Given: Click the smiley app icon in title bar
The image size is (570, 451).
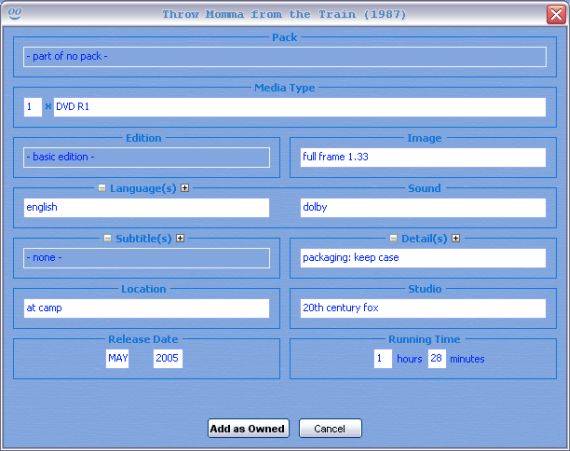Looking at the screenshot, I should click(15, 14).
